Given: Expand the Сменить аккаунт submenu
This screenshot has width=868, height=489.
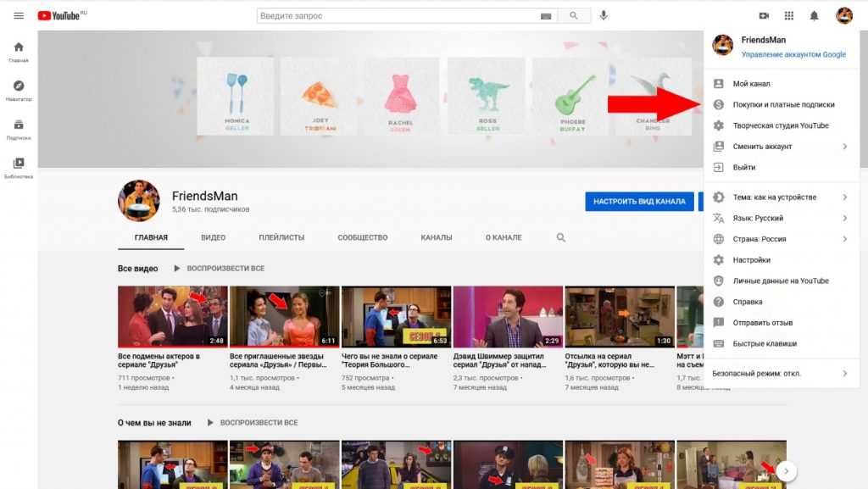Looking at the screenshot, I should point(780,147).
